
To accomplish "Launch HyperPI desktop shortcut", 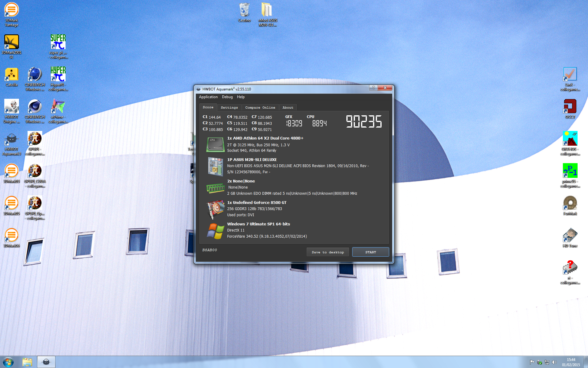I will pyautogui.click(x=58, y=79).
